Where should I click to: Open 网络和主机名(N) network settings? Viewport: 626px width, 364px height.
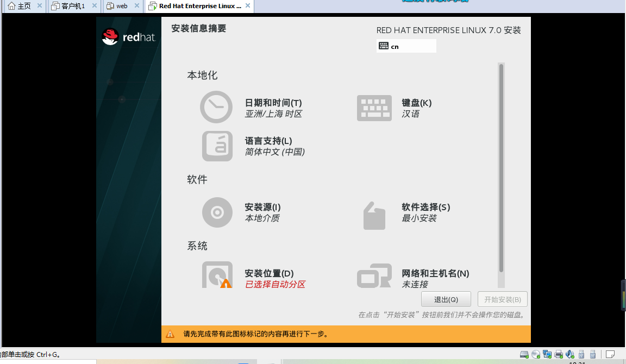(435, 273)
